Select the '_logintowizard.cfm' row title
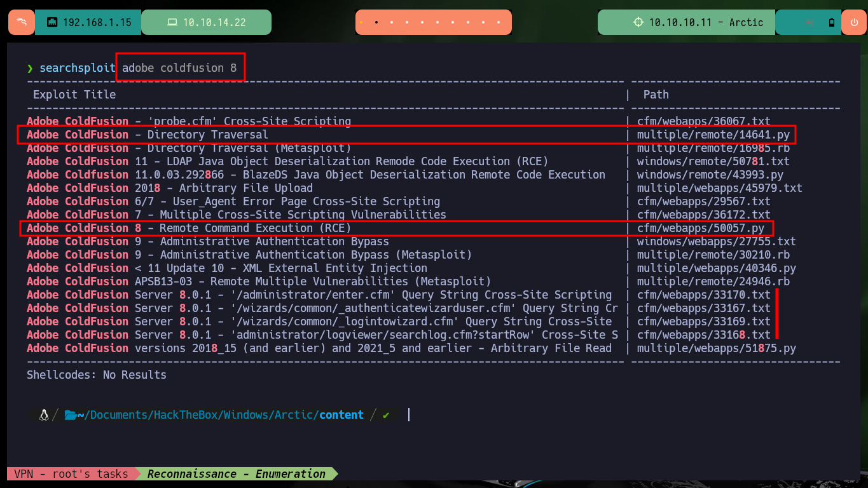Screen dimensions: 868x488 point(319,322)
